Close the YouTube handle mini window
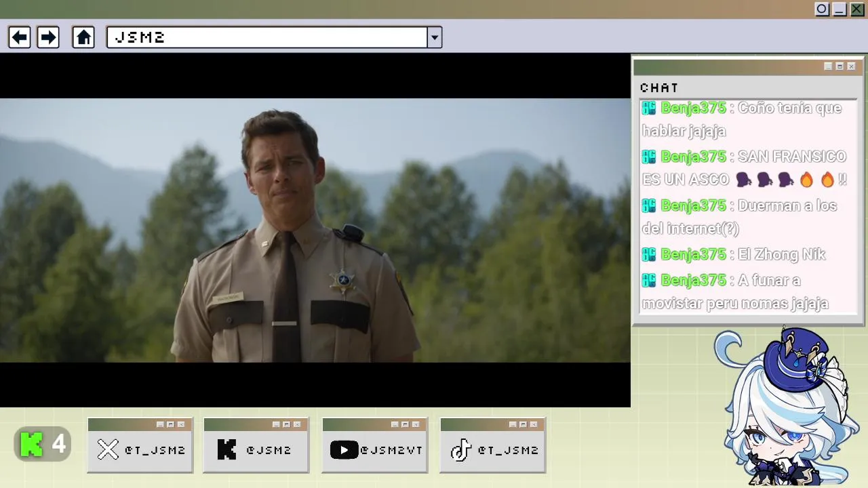 pyautogui.click(x=416, y=424)
